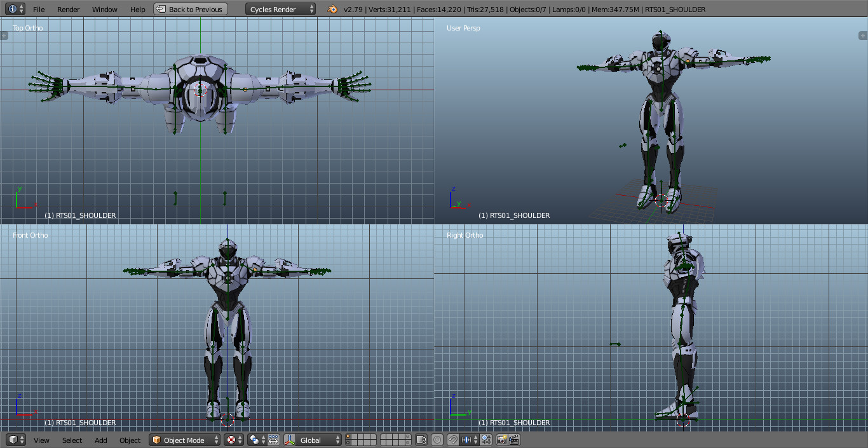Click the proportional editing circle icon
The height and width of the screenshot is (448, 868).
pos(437,439)
